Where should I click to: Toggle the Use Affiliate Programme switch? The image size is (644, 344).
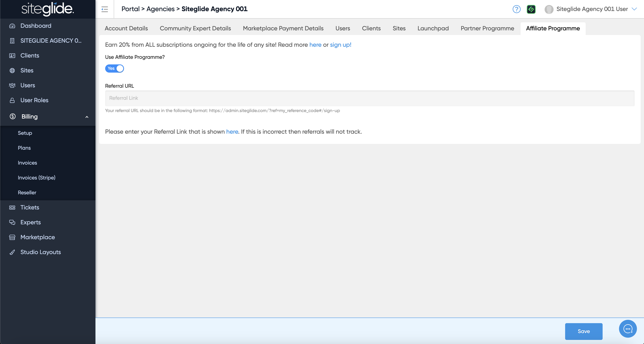click(114, 68)
